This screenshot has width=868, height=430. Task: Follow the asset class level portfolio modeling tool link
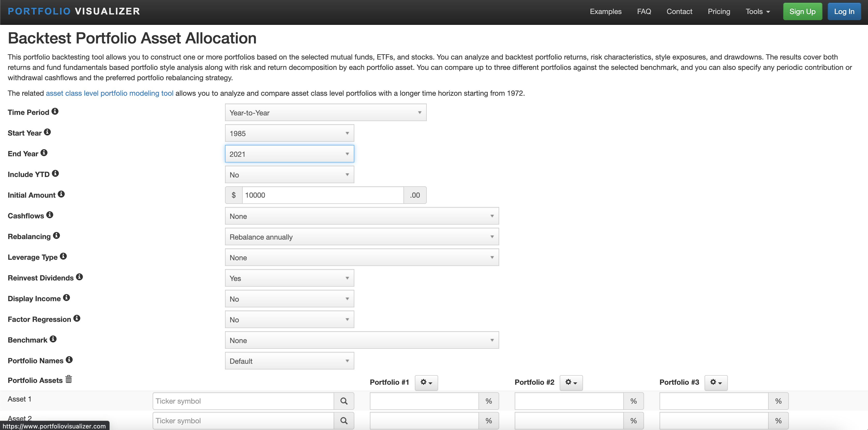click(109, 93)
